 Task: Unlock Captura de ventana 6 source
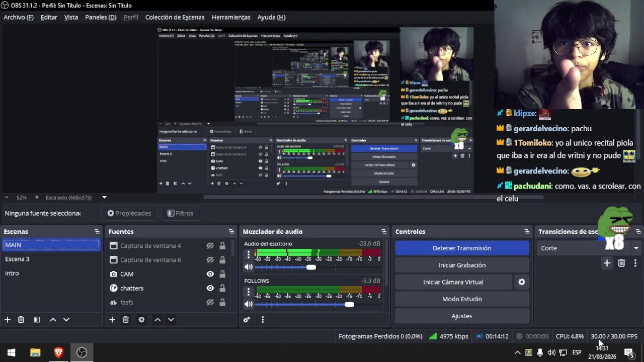[222, 260]
